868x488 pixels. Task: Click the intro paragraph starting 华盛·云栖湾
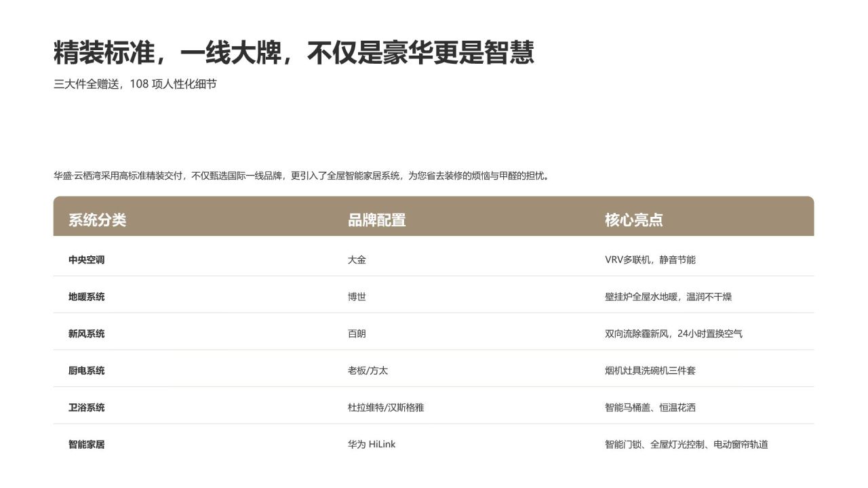tap(301, 176)
